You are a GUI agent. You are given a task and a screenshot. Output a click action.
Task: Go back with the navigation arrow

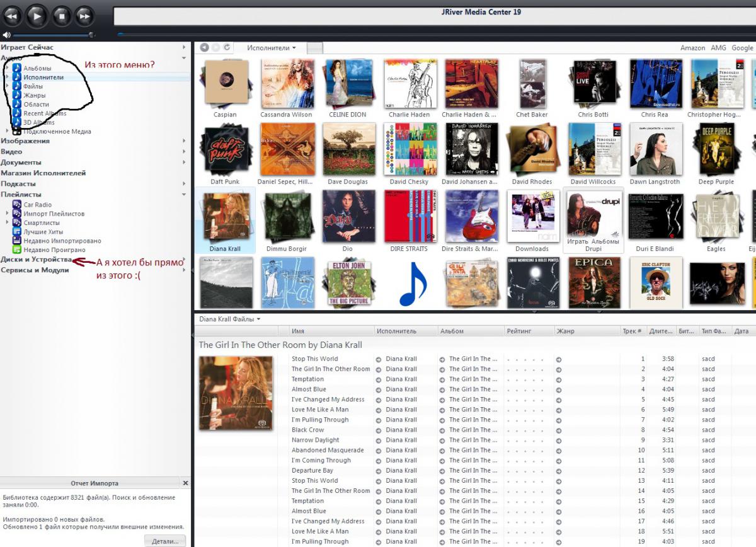click(203, 47)
